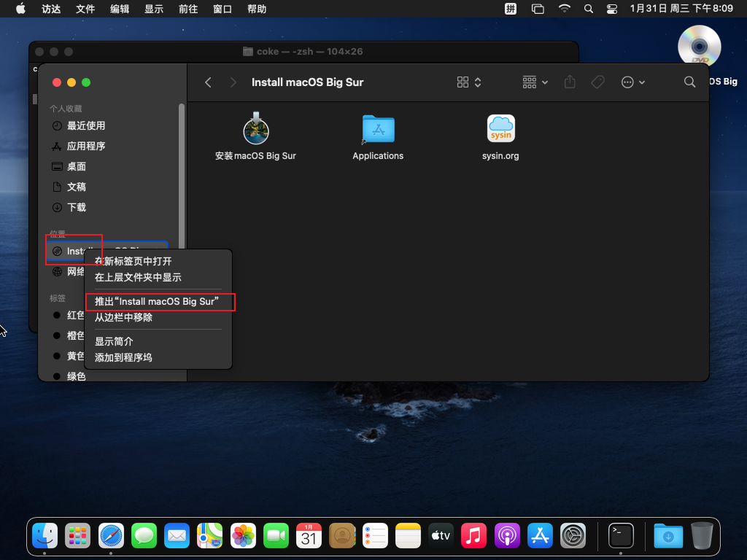Click the date and time in menu bar
Image resolution: width=747 pixels, height=560 pixels.
click(x=681, y=9)
